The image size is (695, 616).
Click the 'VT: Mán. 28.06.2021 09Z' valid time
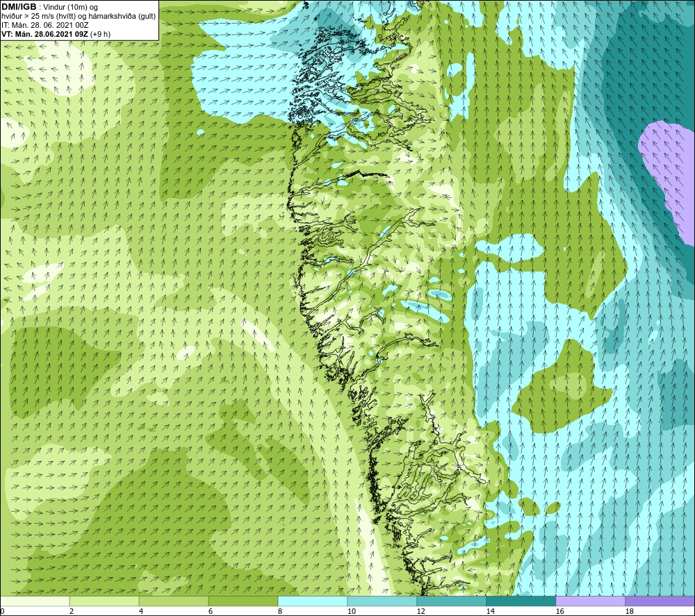pyautogui.click(x=45, y=34)
